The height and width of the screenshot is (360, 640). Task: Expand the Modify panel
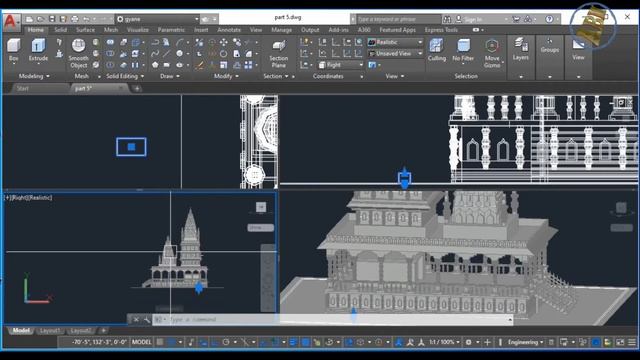[x=226, y=76]
